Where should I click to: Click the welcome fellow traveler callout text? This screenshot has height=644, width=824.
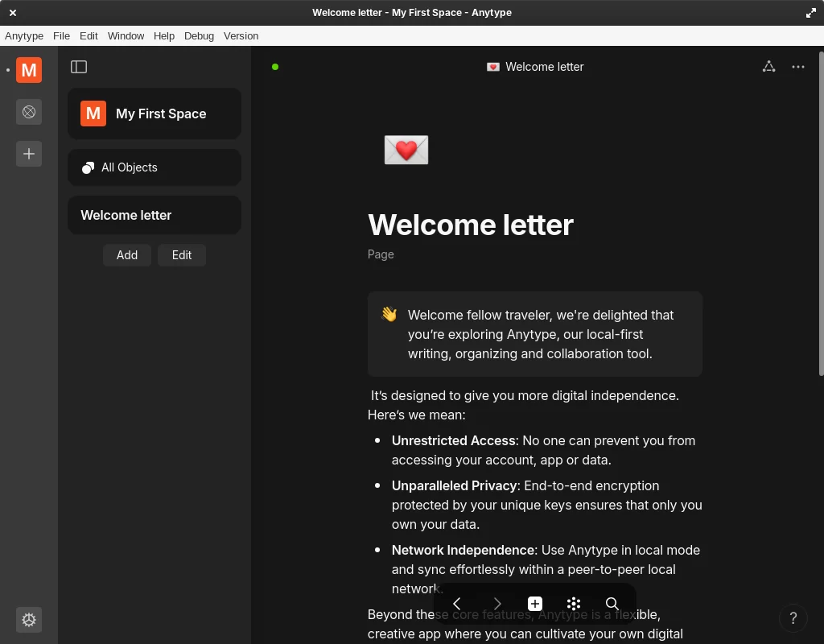click(541, 334)
